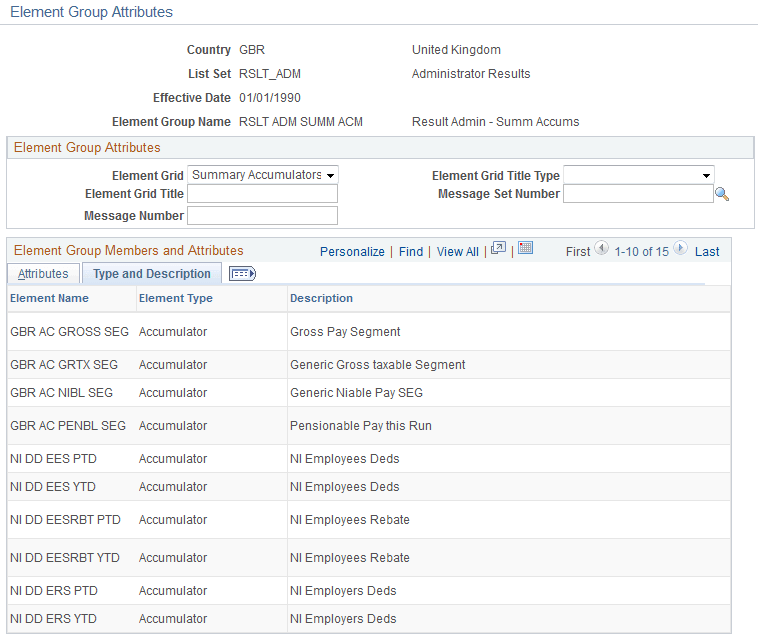Image resolution: width=758 pixels, height=637 pixels.
Task: Click the Result Admin - Summ Accums text
Action: point(496,122)
